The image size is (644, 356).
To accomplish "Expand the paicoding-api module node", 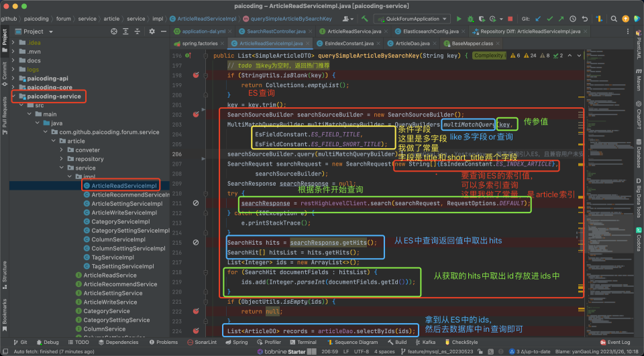I will point(13,78).
